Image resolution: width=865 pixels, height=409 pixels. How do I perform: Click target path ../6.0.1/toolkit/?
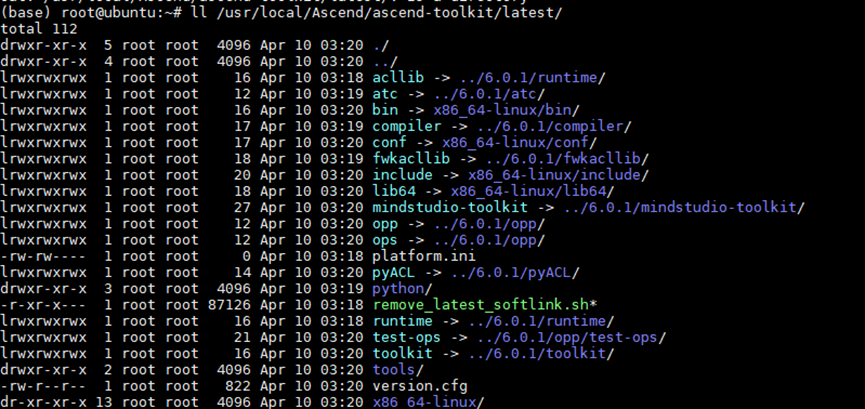542,353
